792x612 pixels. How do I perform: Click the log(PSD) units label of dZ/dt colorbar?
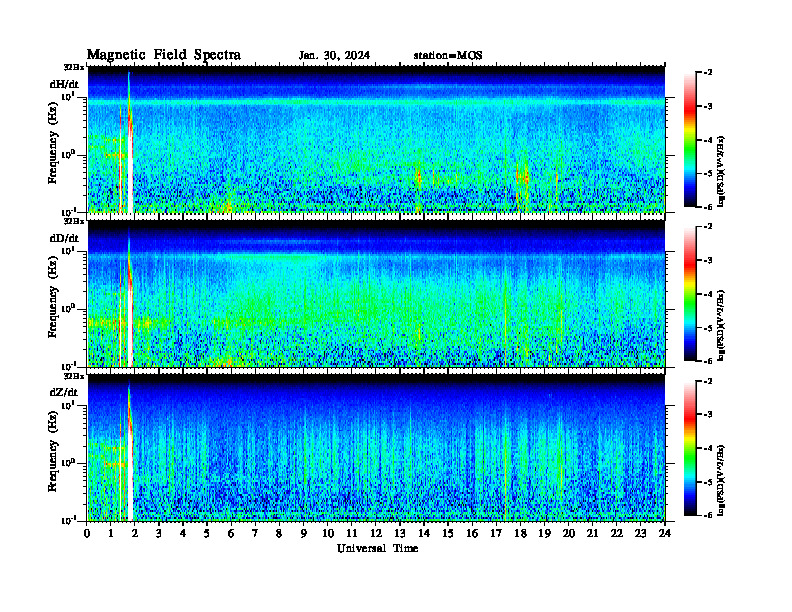(720, 480)
